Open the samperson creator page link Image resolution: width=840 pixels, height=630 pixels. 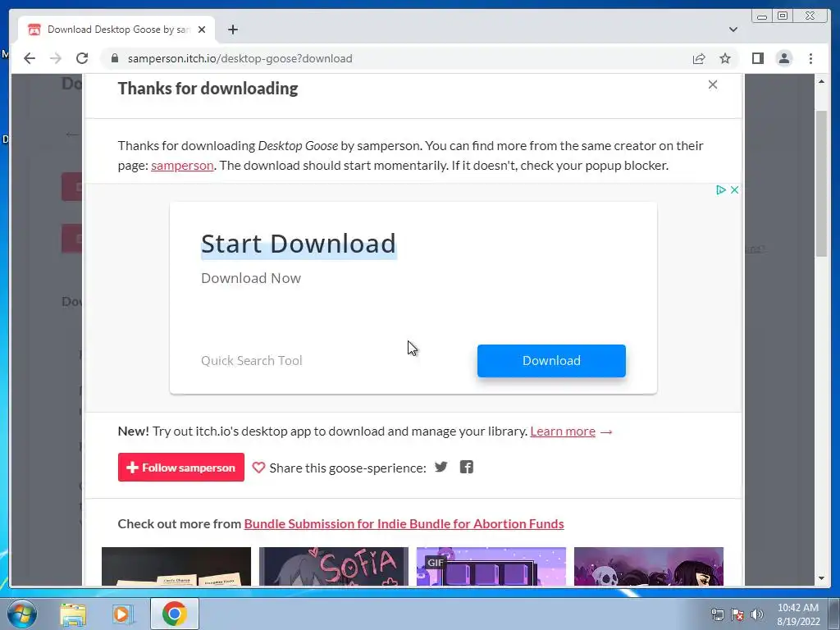pos(182,166)
